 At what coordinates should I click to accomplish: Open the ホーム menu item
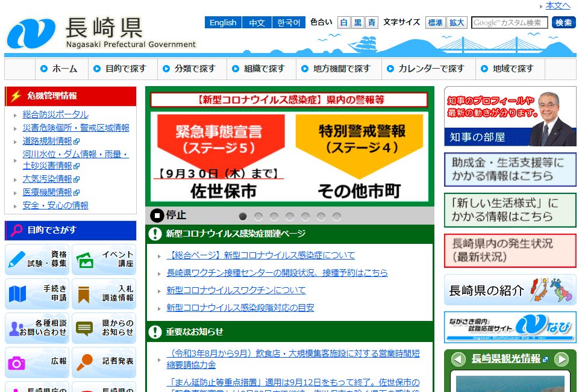[61, 69]
